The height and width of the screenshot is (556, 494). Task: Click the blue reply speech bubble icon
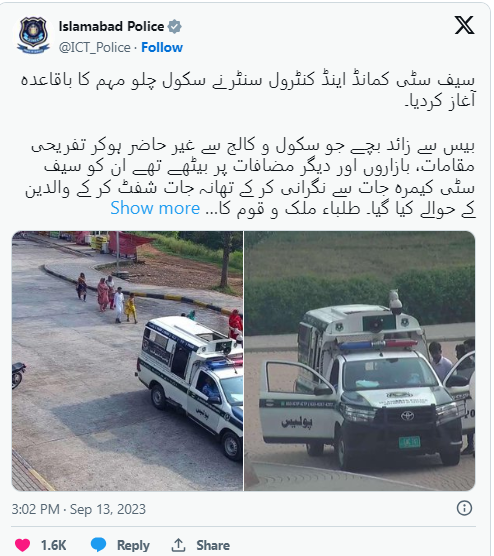tap(99, 545)
